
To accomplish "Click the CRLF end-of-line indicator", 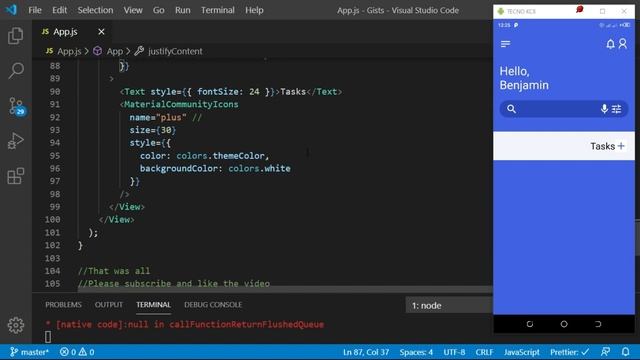I will (x=484, y=352).
